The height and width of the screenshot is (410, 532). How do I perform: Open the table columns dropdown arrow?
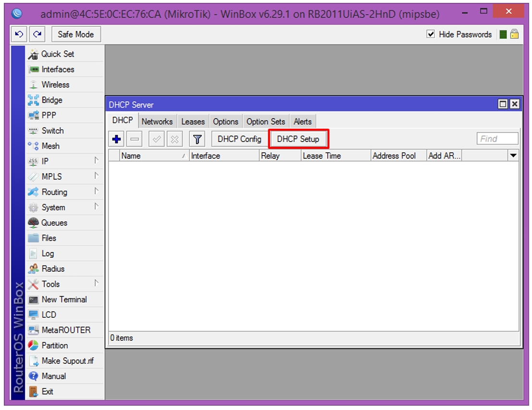[x=513, y=156]
